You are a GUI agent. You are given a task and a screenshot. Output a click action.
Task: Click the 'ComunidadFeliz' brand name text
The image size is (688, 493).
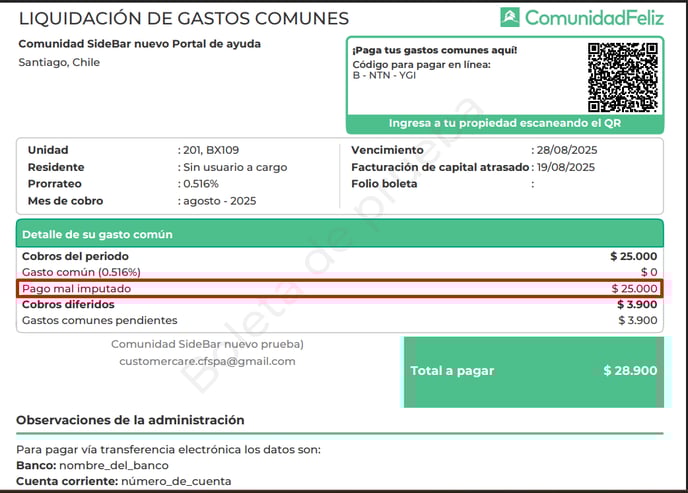595,18
